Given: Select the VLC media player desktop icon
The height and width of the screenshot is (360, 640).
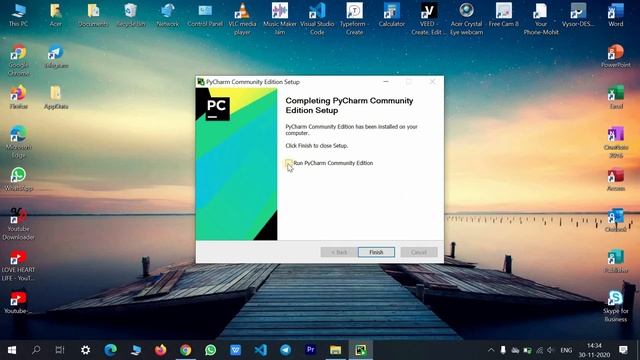Looking at the screenshot, I should (242, 19).
